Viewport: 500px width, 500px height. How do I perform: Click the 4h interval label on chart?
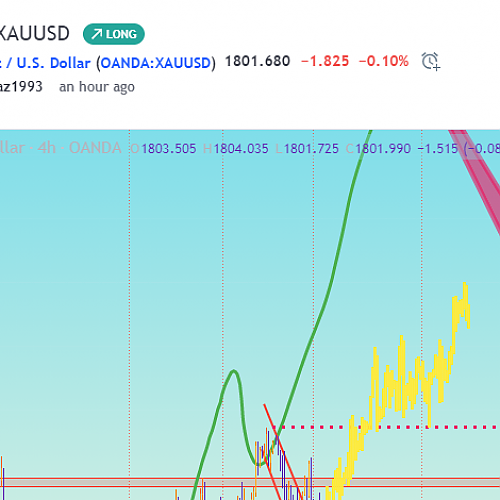click(x=46, y=148)
